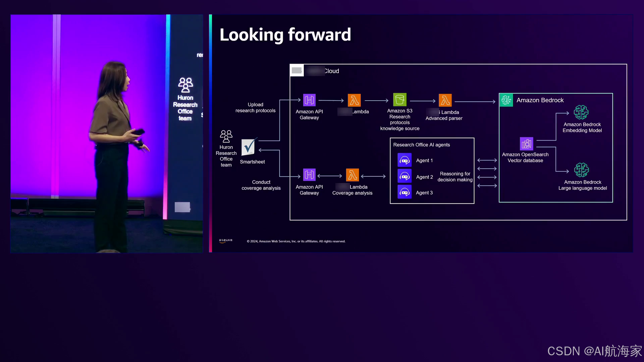
Task: Click the Research Office AI agents label
Action: tap(421, 145)
